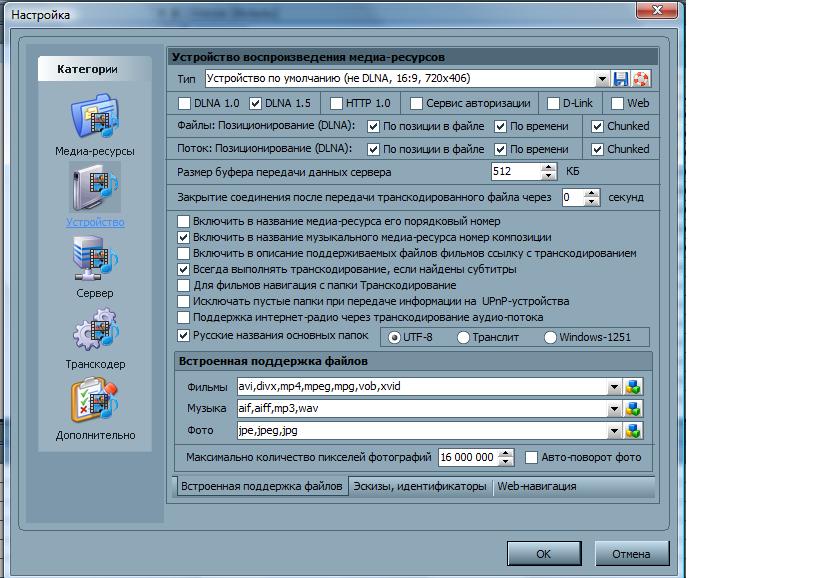Image resolution: width=840 pixels, height=578 pixels.
Task: Enable Сервис авторизации checkbox
Action: (416, 103)
